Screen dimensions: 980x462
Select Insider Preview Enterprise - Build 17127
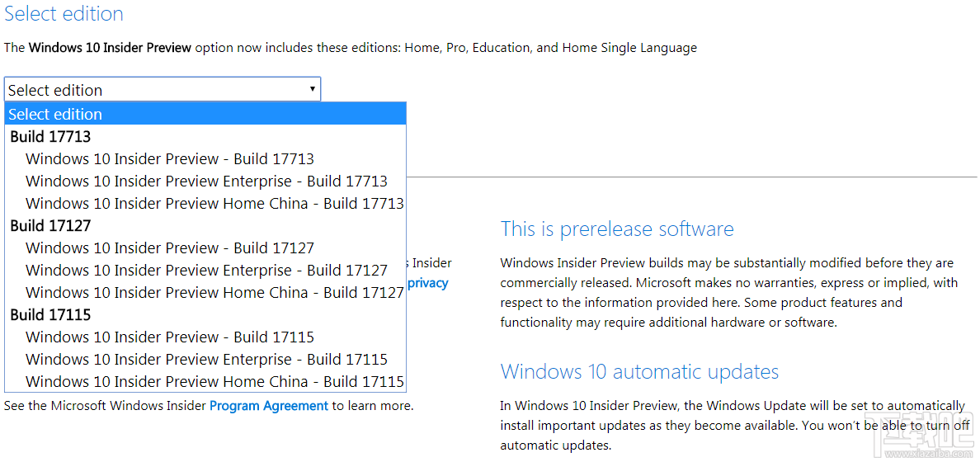coord(205,271)
